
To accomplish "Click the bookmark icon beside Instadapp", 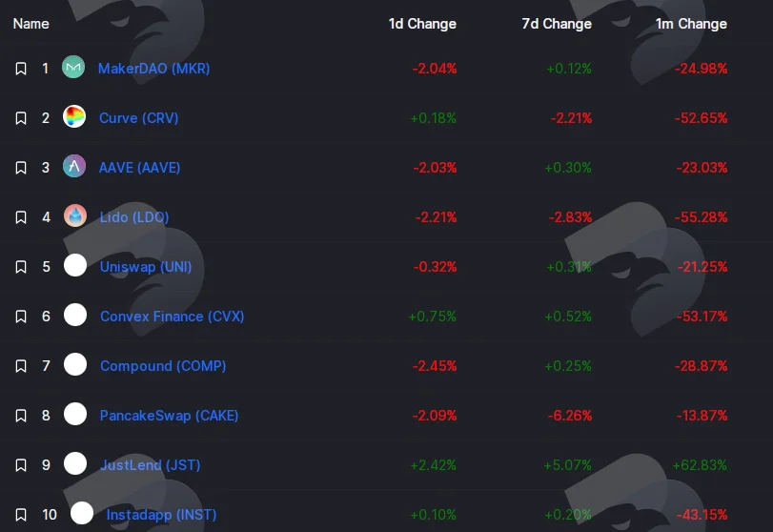I will pyautogui.click(x=21, y=515).
